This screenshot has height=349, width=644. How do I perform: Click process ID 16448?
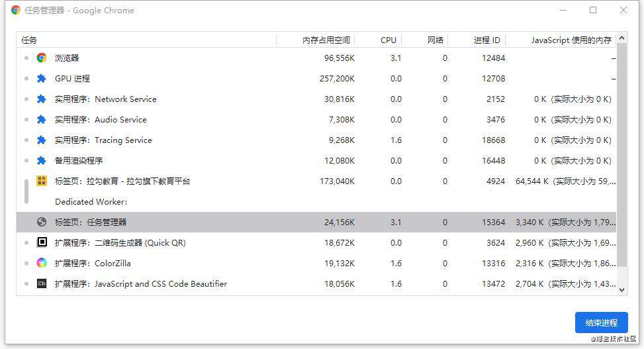pyautogui.click(x=493, y=161)
